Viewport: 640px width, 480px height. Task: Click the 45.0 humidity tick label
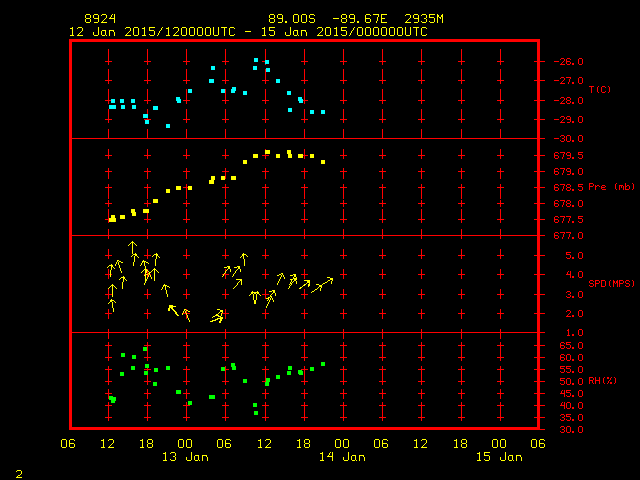click(571, 394)
